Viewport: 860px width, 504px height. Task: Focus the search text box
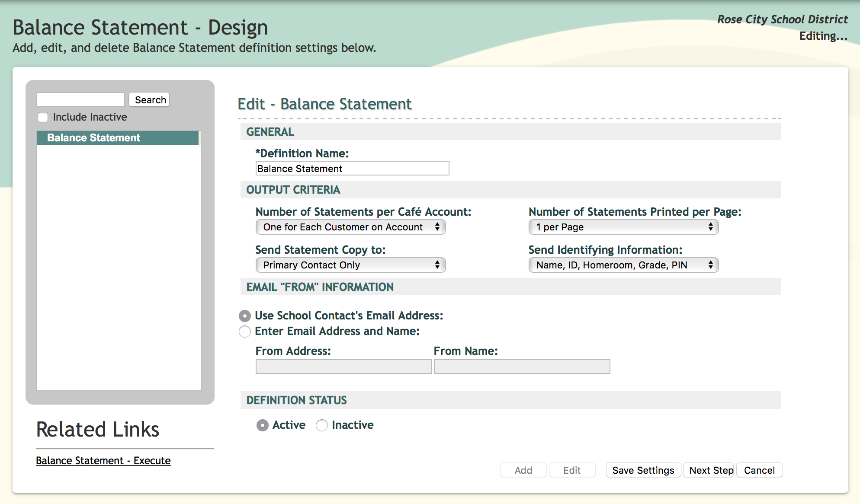[80, 100]
